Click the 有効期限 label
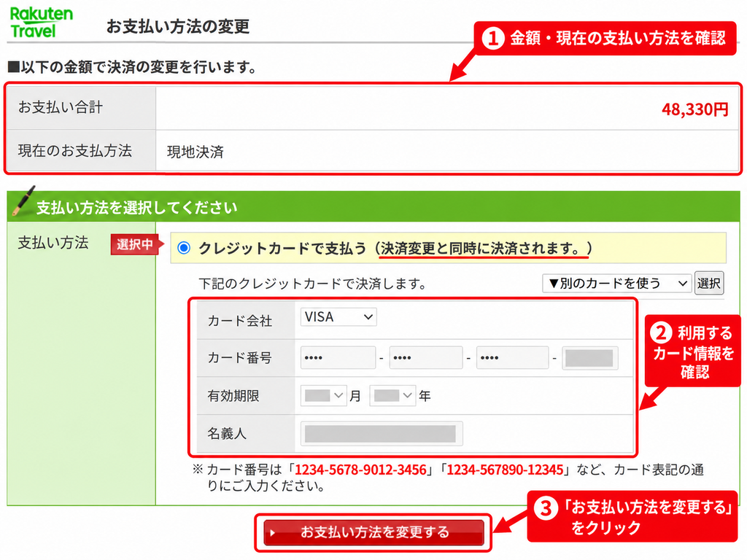The width and height of the screenshot is (747, 560). (233, 396)
